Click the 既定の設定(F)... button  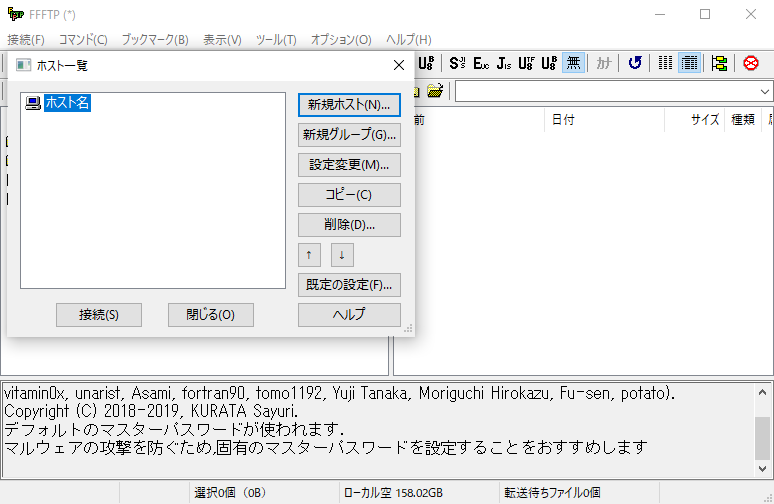[349, 285]
